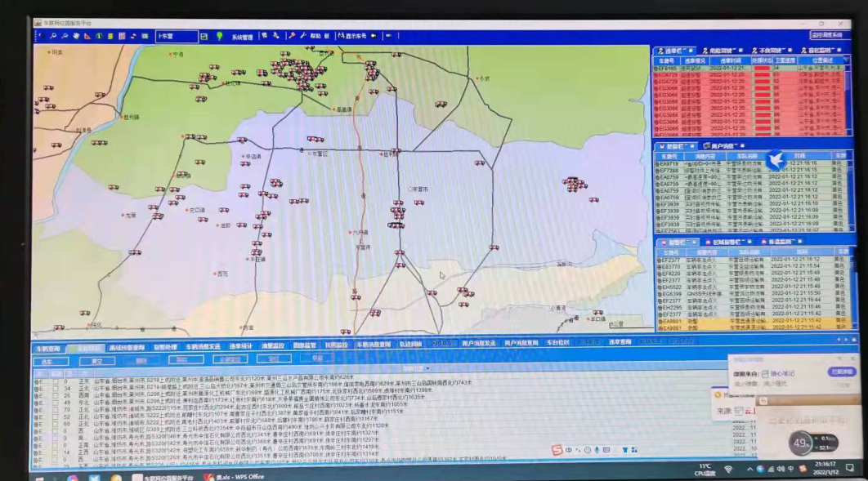The image size is (868, 481).
Task: Select the EA9719 message row
Action: click(751, 163)
